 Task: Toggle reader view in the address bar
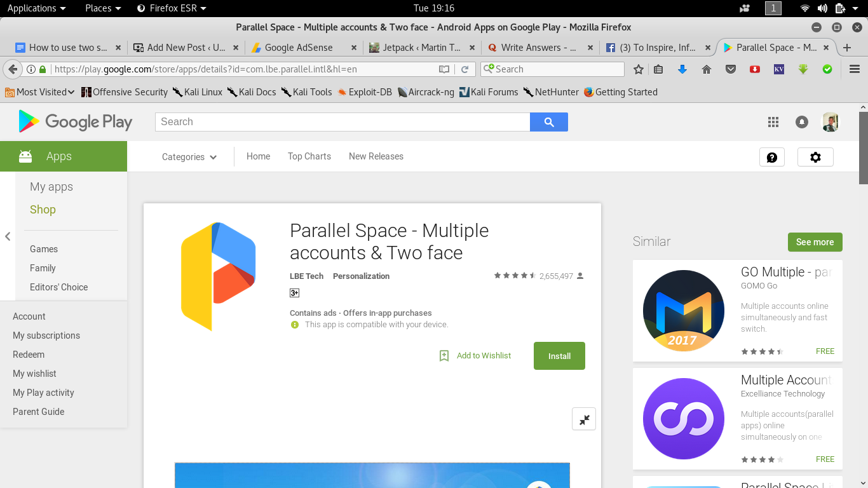click(444, 69)
